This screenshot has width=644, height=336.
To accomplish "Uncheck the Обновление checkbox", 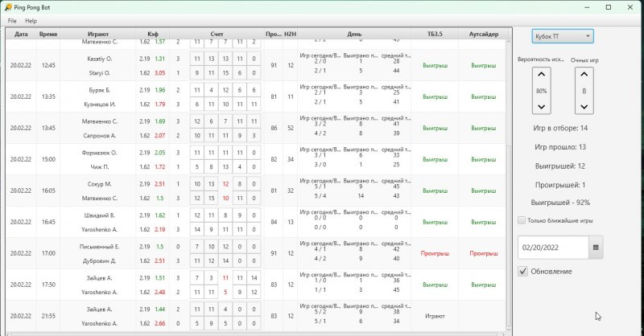I will [x=522, y=271].
